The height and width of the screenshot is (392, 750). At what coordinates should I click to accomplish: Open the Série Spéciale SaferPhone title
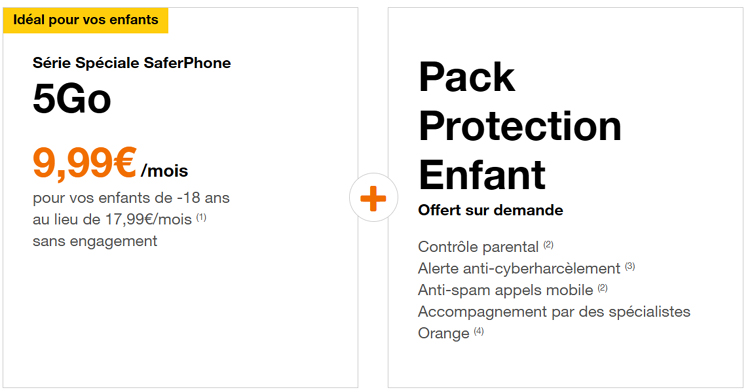pos(132,63)
